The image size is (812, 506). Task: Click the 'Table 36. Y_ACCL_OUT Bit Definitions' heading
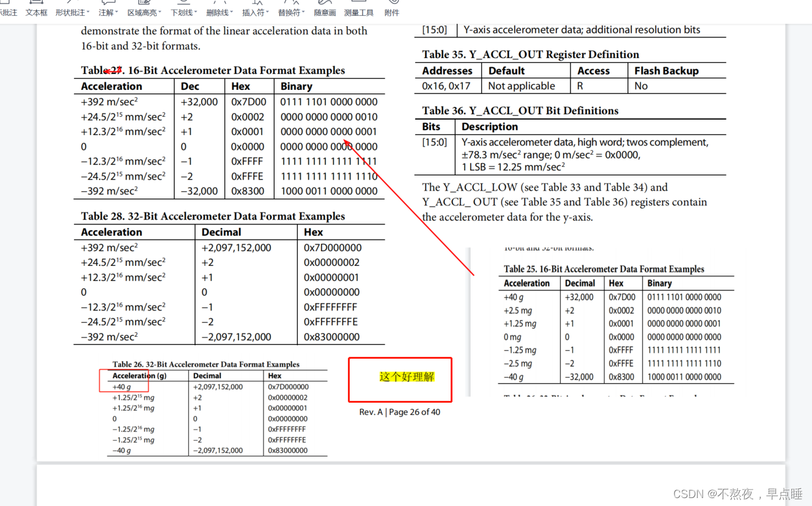click(520, 111)
